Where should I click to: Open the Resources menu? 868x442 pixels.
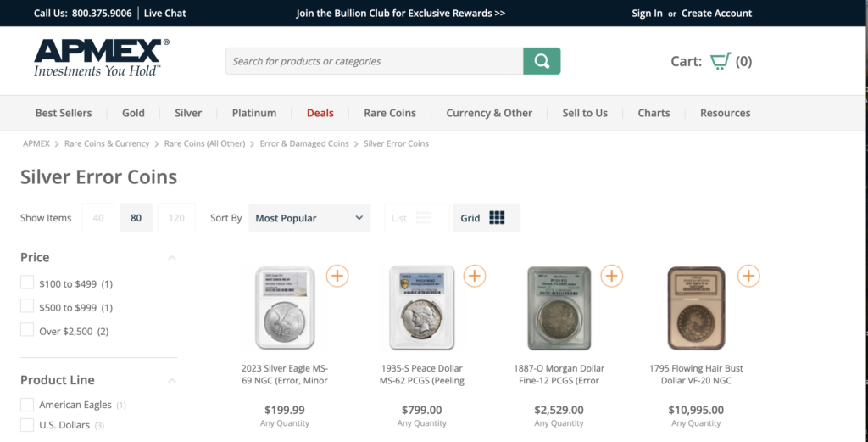pyautogui.click(x=726, y=113)
